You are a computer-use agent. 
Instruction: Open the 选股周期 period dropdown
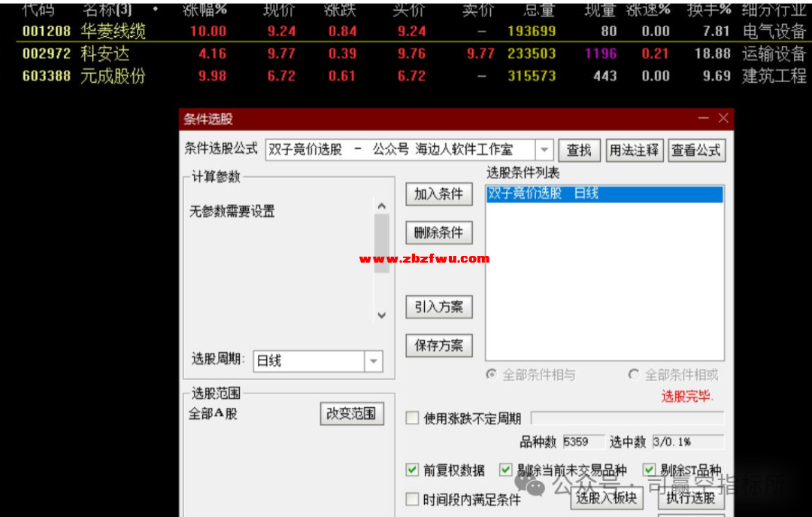point(374,361)
